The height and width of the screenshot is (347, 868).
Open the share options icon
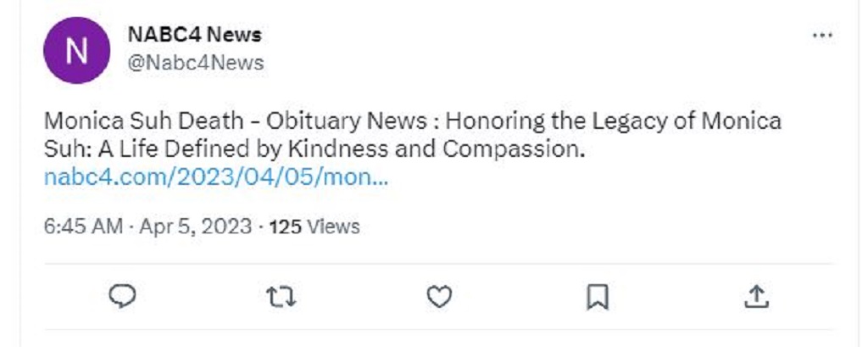coord(756,297)
